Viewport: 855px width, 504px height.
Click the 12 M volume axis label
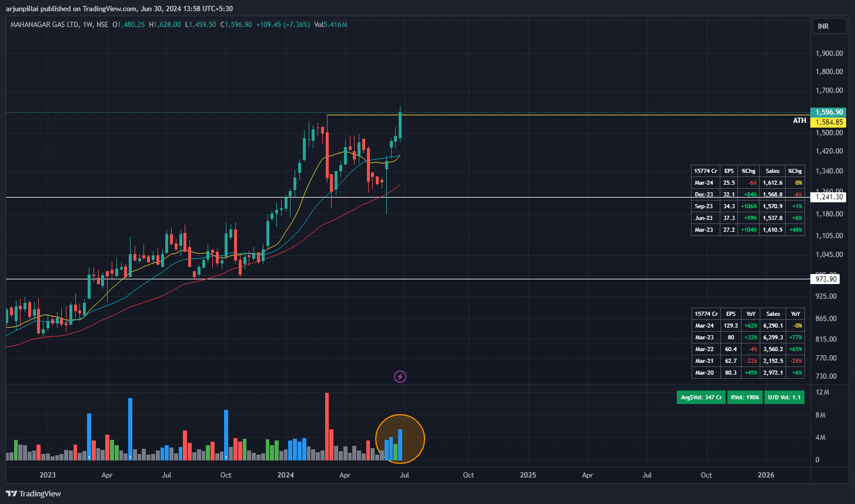click(x=822, y=392)
